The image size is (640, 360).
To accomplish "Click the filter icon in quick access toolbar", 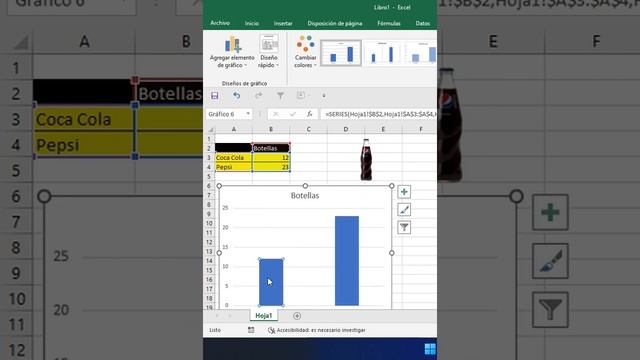I will pos(280,96).
